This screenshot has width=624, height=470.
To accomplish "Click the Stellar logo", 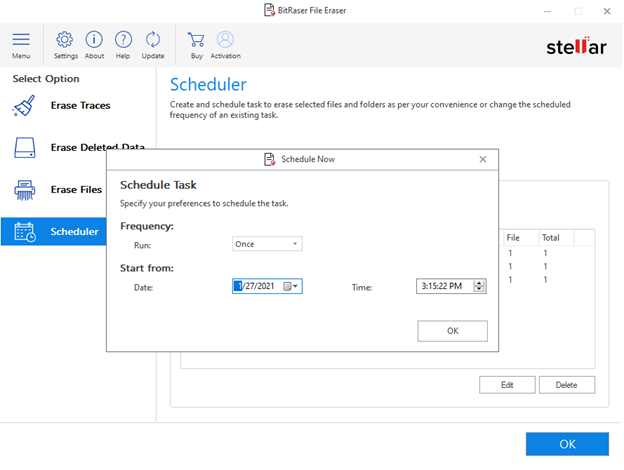I will pyautogui.click(x=577, y=46).
